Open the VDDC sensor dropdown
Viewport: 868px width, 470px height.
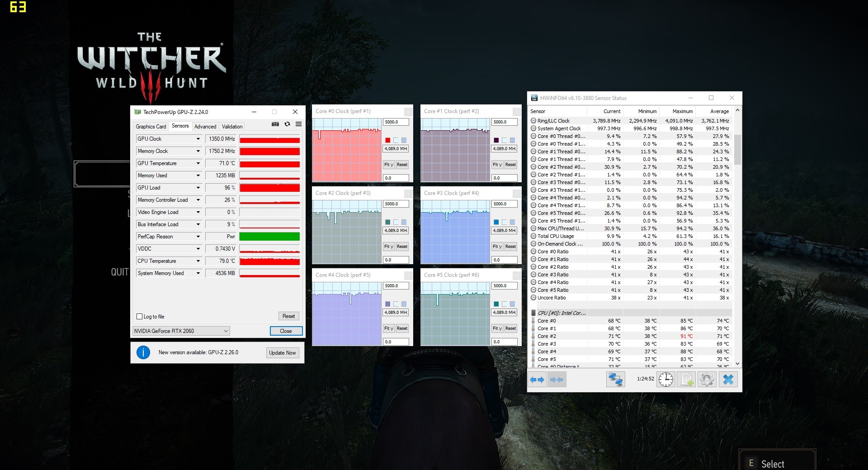coord(198,249)
